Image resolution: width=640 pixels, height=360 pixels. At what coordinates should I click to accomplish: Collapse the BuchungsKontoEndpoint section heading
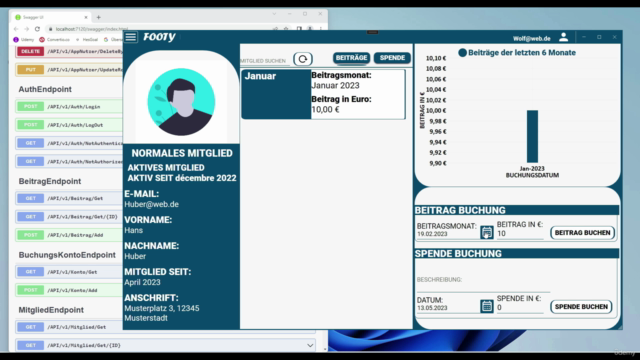[x=67, y=255]
